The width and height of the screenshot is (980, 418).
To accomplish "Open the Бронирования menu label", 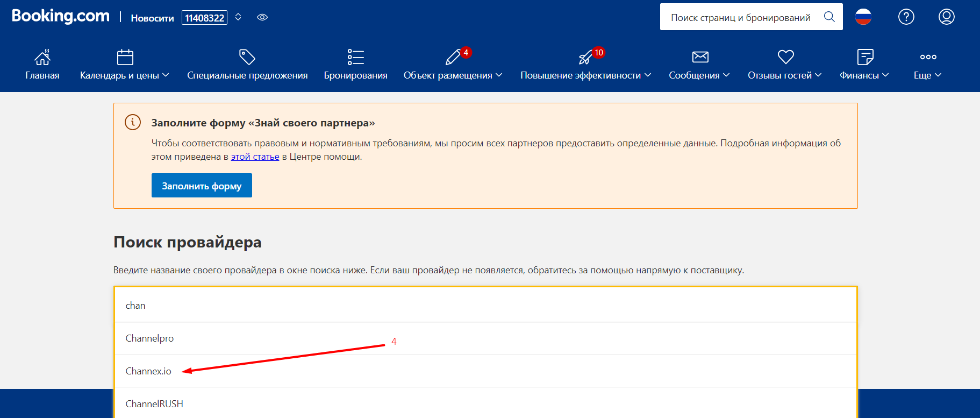I will (x=356, y=75).
